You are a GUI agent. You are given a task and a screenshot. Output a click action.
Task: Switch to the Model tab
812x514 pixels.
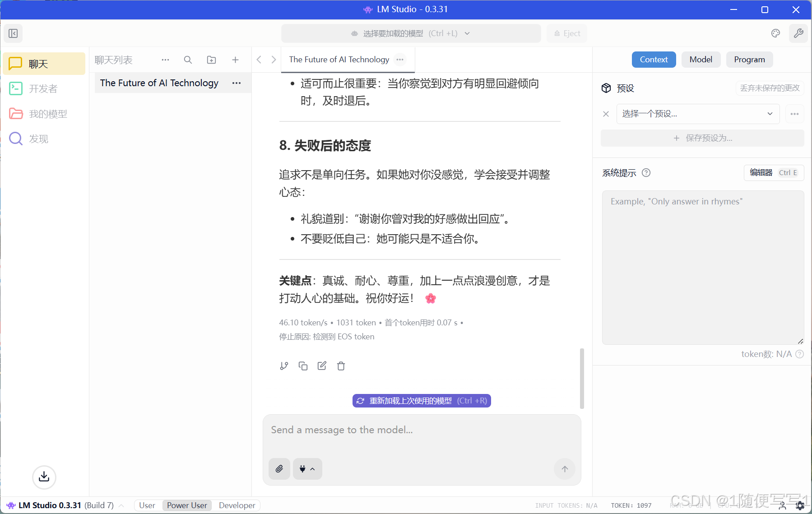pos(701,59)
